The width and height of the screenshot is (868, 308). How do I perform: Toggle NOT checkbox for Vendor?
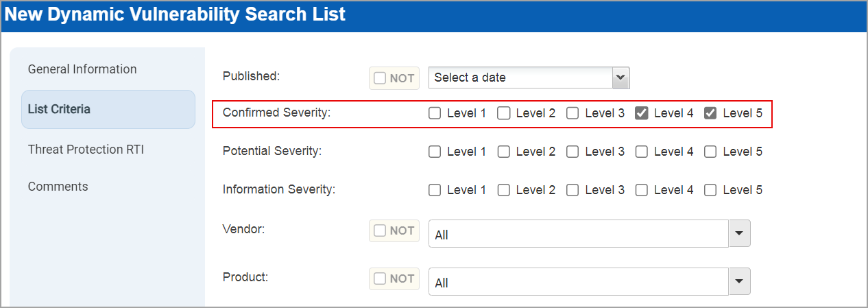[381, 231]
